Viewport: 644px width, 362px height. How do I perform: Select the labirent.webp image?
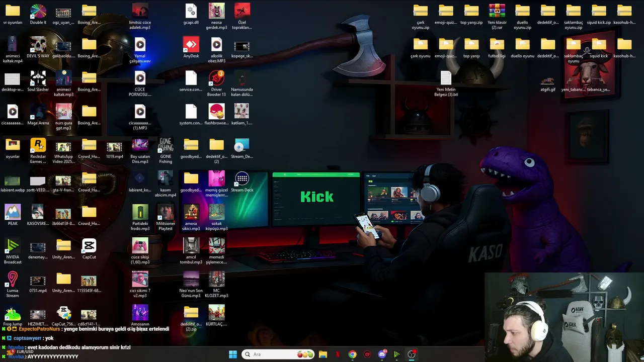click(x=13, y=182)
